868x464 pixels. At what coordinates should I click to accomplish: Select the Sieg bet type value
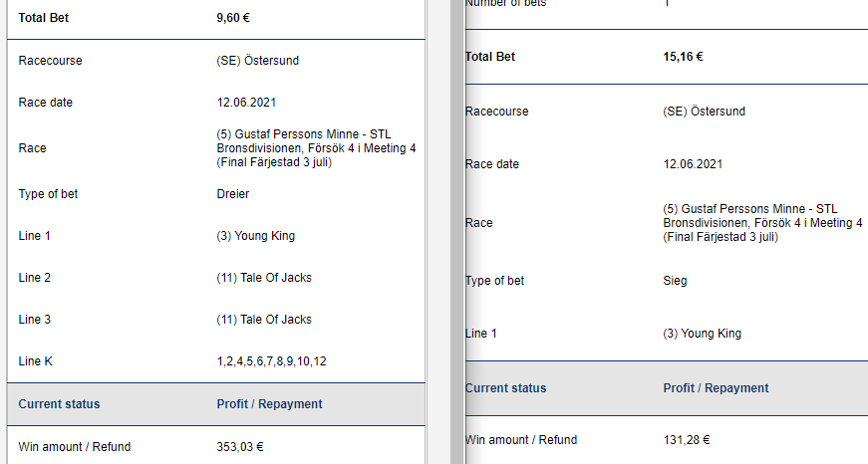pyautogui.click(x=675, y=281)
